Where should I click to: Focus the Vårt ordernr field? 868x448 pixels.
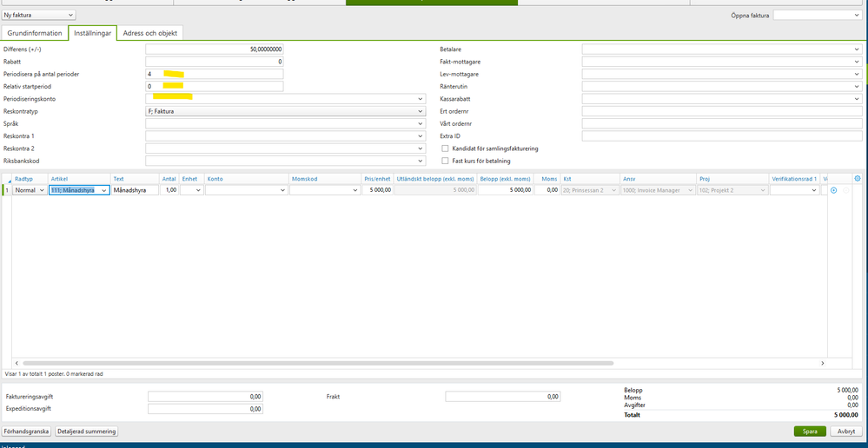pyautogui.click(x=722, y=123)
